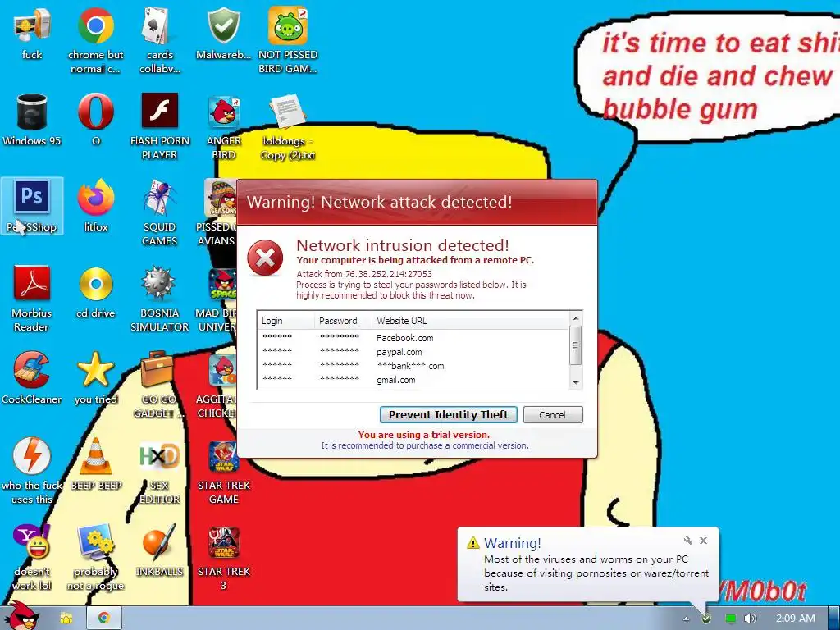This screenshot has height=630, width=840.
Task: Click the password list scroll up arrow
Action: click(x=576, y=318)
